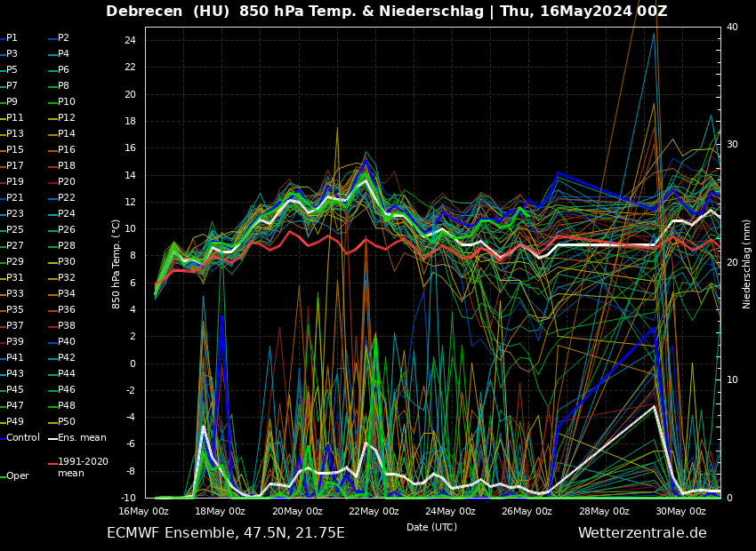Toggle the Control series in the legend

(22, 438)
